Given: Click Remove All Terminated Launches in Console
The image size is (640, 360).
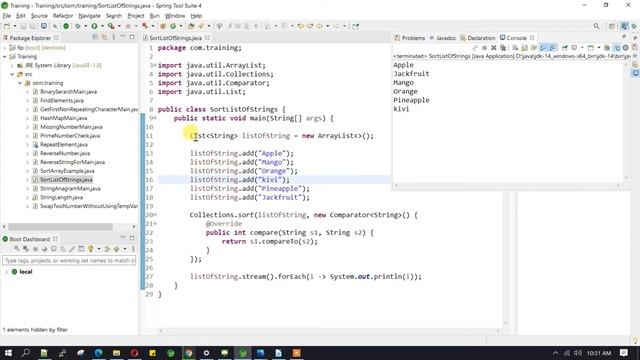Looking at the screenshot, I should coord(503,48).
